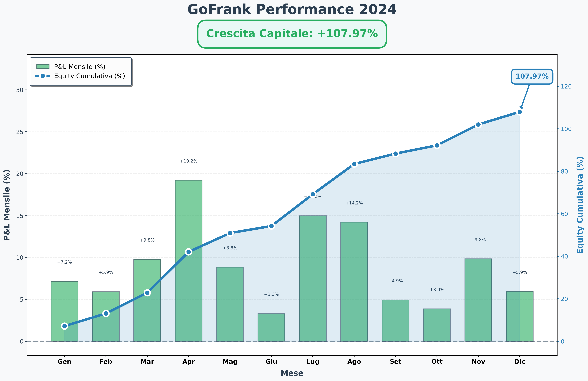Select the Ago monthly bar
Viewport: 588px width, 381px height.
coord(354,282)
